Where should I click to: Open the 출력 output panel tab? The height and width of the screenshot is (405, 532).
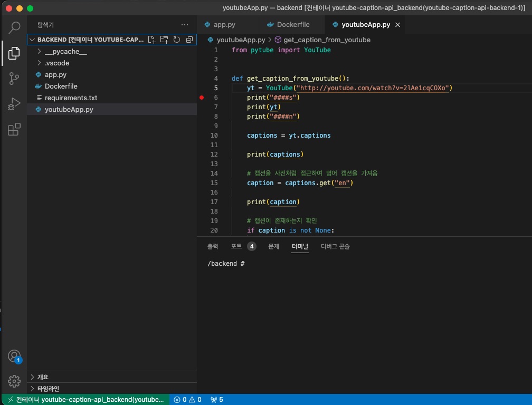pyautogui.click(x=213, y=246)
